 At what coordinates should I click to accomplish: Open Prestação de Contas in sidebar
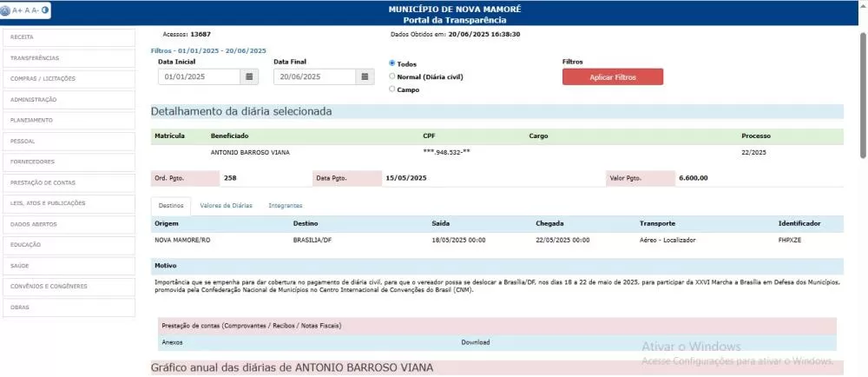[x=69, y=182]
